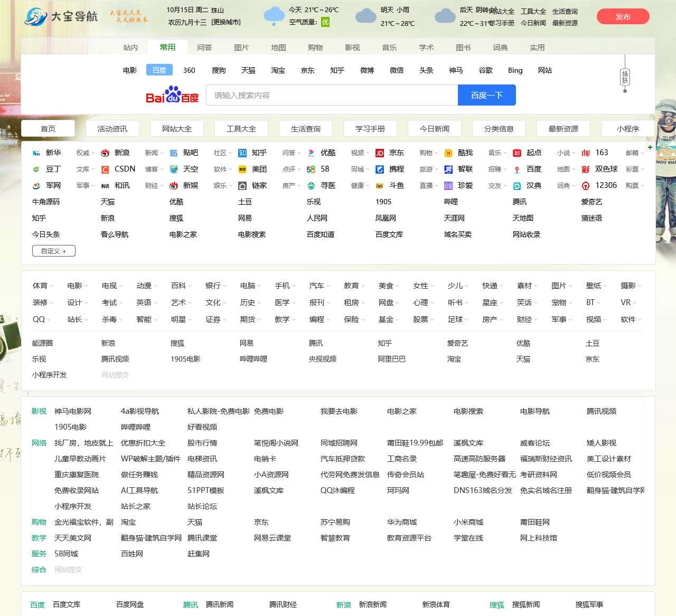Click the search input field
The height and width of the screenshot is (616, 676).
point(332,96)
